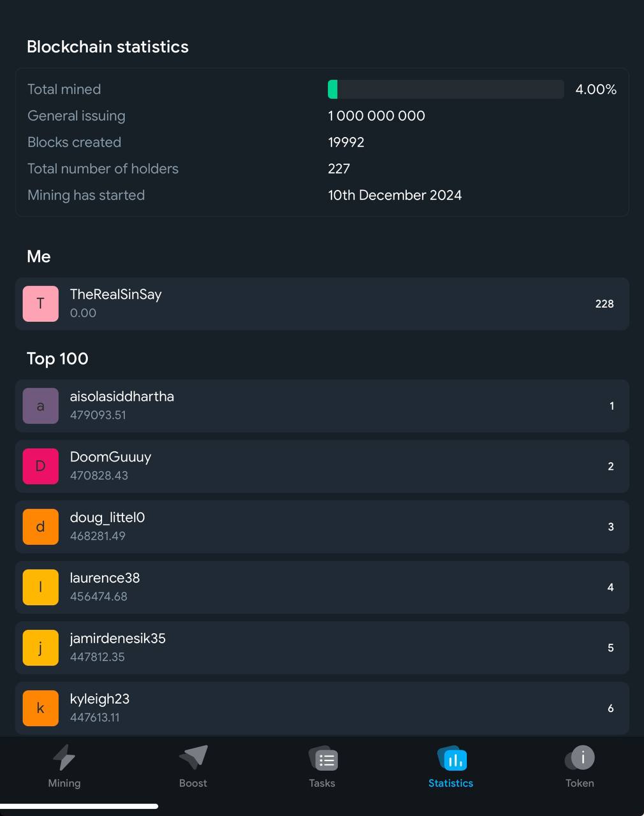Open the Tasks list icon
This screenshot has width=644, height=816.
(x=323, y=759)
